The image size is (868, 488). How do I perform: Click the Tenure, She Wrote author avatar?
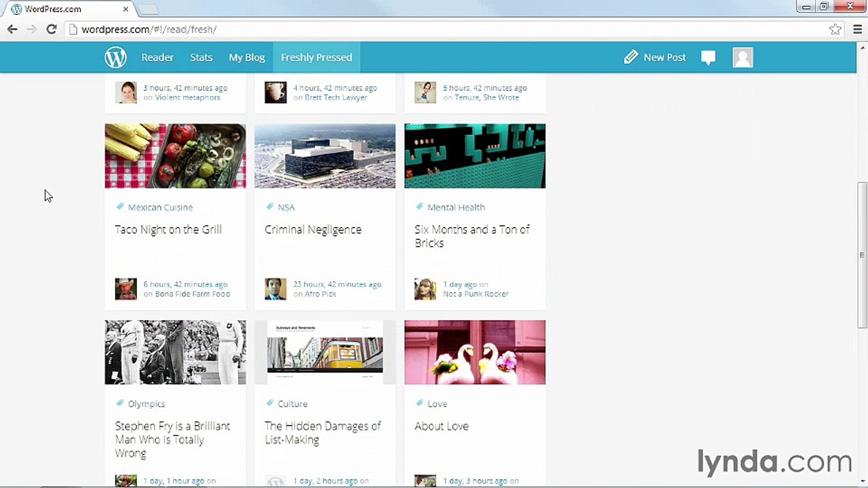425,92
